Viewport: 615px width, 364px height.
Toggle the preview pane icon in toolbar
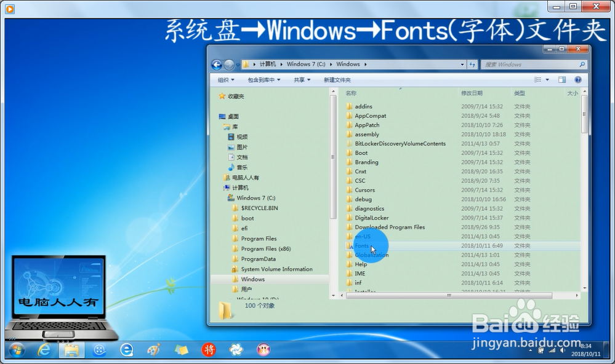click(x=562, y=79)
